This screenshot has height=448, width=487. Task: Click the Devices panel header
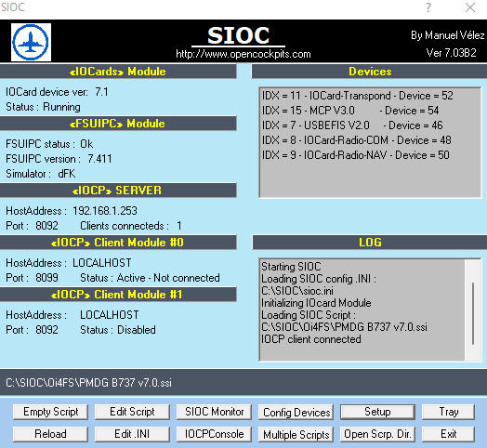coord(369,72)
